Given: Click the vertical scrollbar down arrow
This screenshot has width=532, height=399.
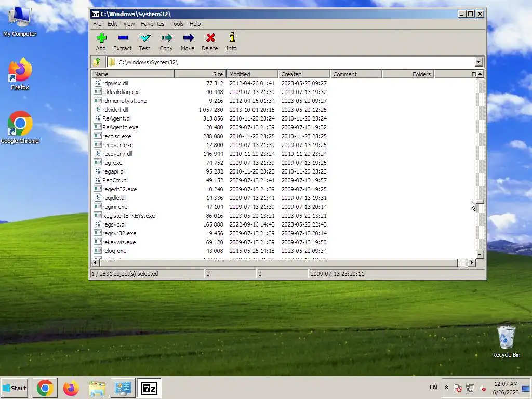Looking at the screenshot, I should (x=480, y=254).
